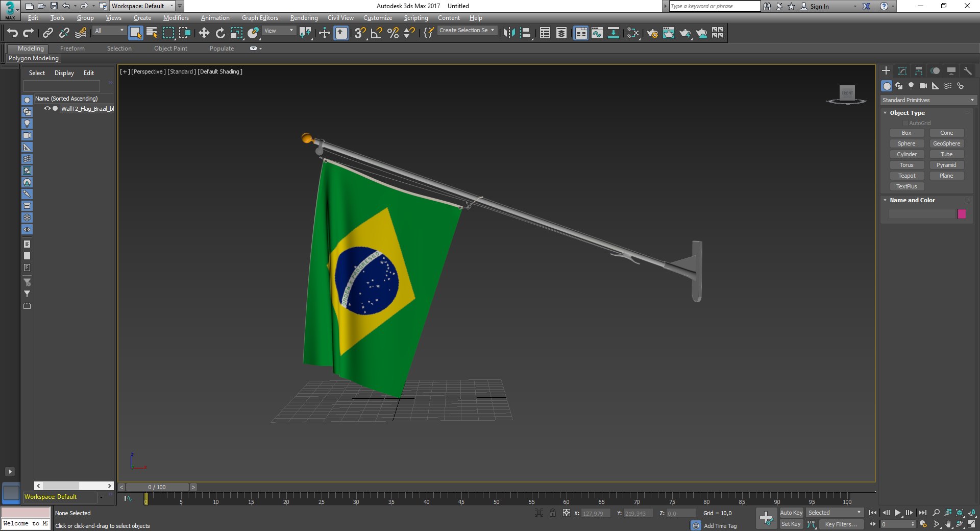The image size is (980, 531).
Task: Toggle Window/Crossing selection mode
Action: 185,33
